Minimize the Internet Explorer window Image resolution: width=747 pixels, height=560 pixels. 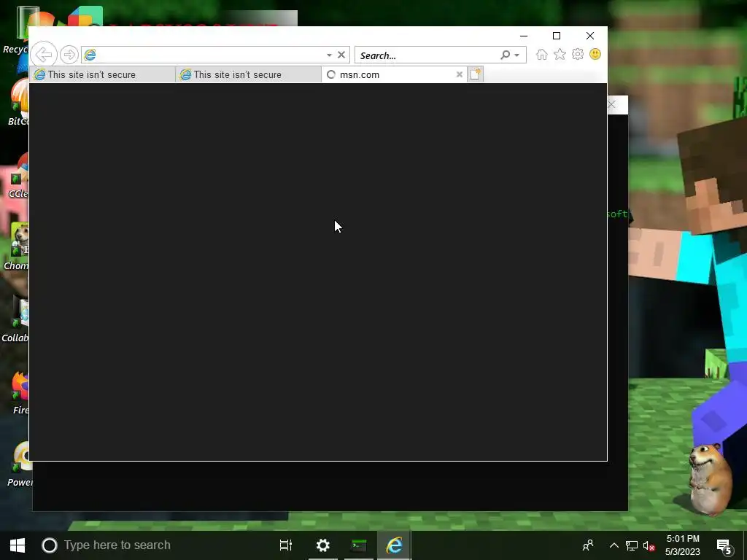524,36
